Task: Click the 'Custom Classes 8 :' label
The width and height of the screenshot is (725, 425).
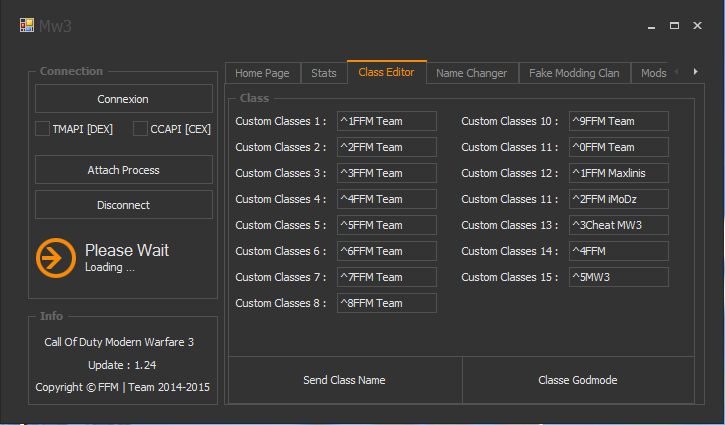Action: pyautogui.click(x=281, y=303)
